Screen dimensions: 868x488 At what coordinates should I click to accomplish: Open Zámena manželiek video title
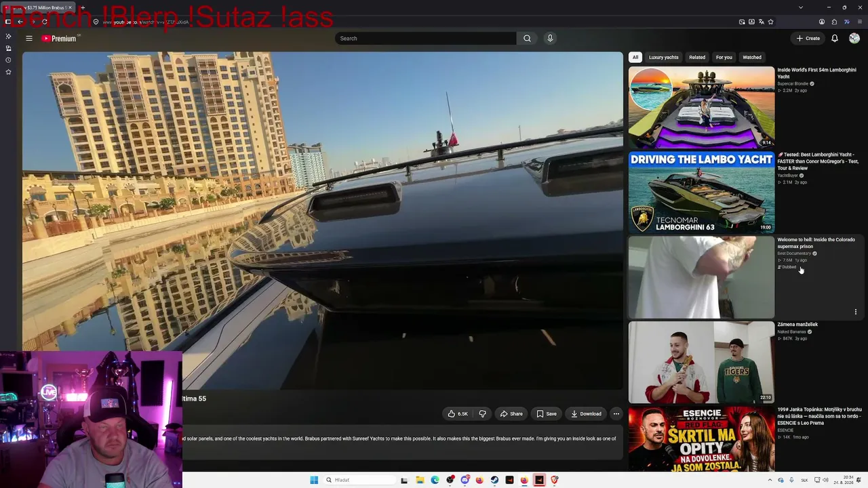pyautogui.click(x=797, y=325)
